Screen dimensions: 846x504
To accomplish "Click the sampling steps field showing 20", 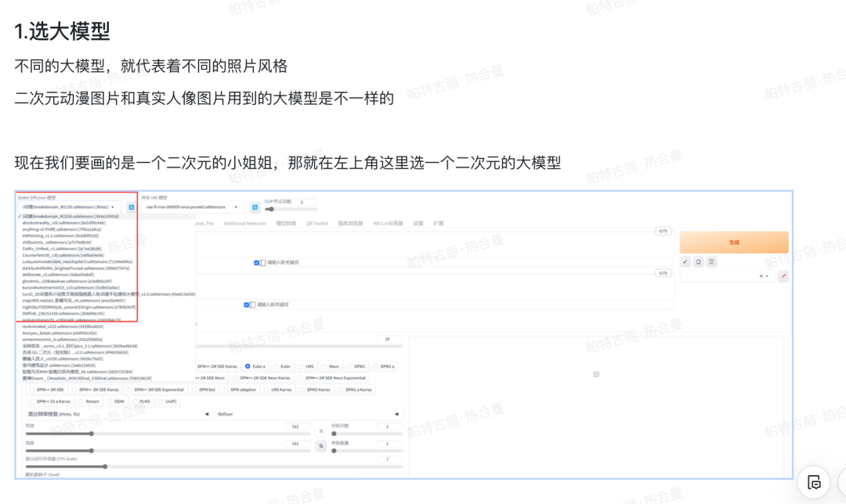I will tap(389, 339).
